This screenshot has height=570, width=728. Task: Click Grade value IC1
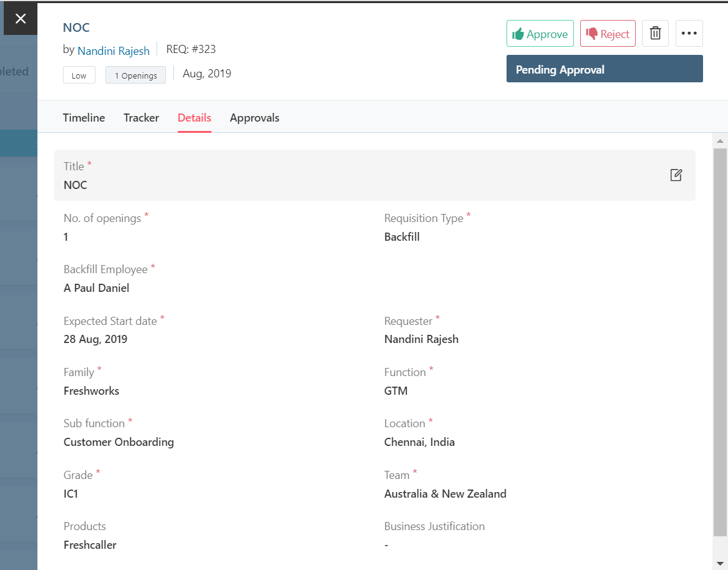tap(70, 493)
